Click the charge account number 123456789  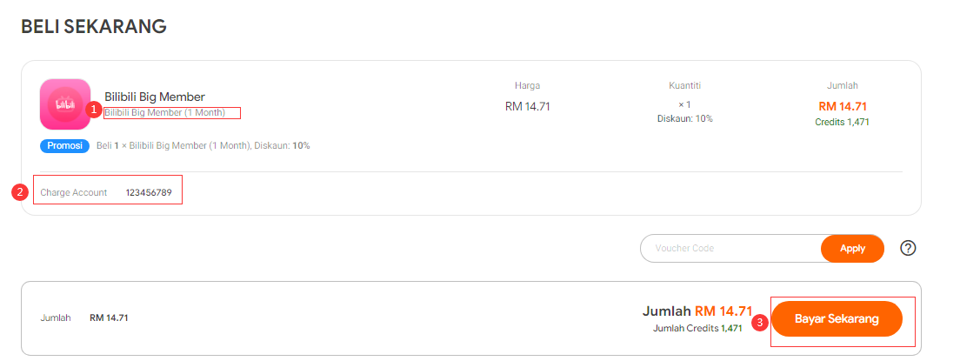click(149, 193)
